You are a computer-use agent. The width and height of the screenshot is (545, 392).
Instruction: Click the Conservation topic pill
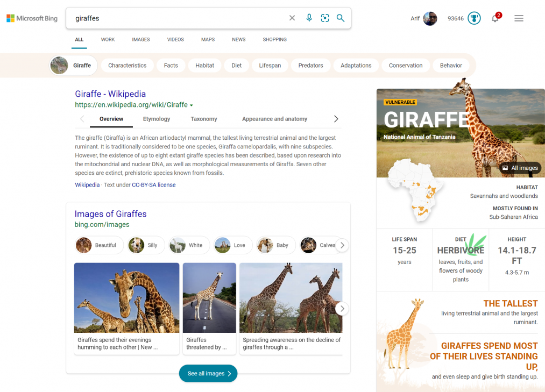(x=406, y=66)
